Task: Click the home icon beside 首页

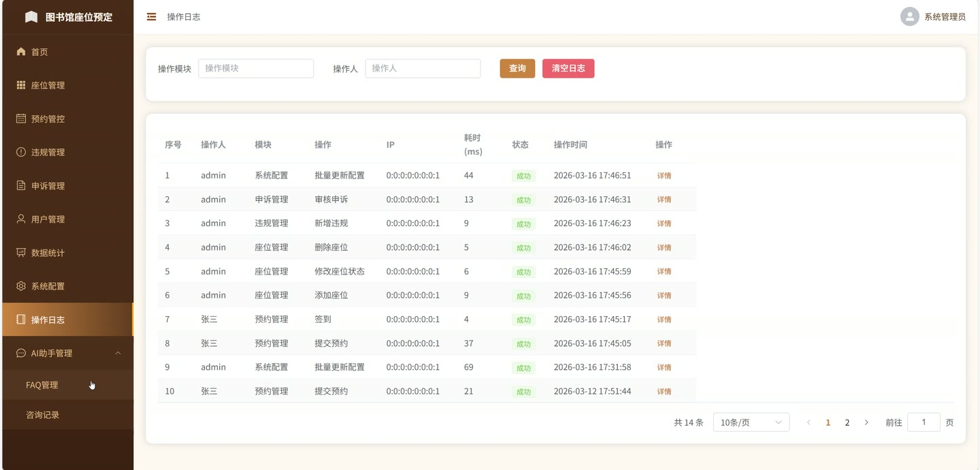Action: (x=20, y=52)
